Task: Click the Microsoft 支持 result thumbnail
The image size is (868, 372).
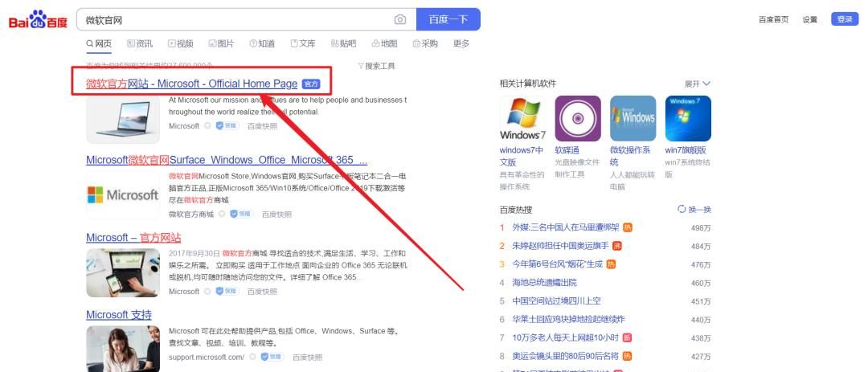Action: click(123, 349)
